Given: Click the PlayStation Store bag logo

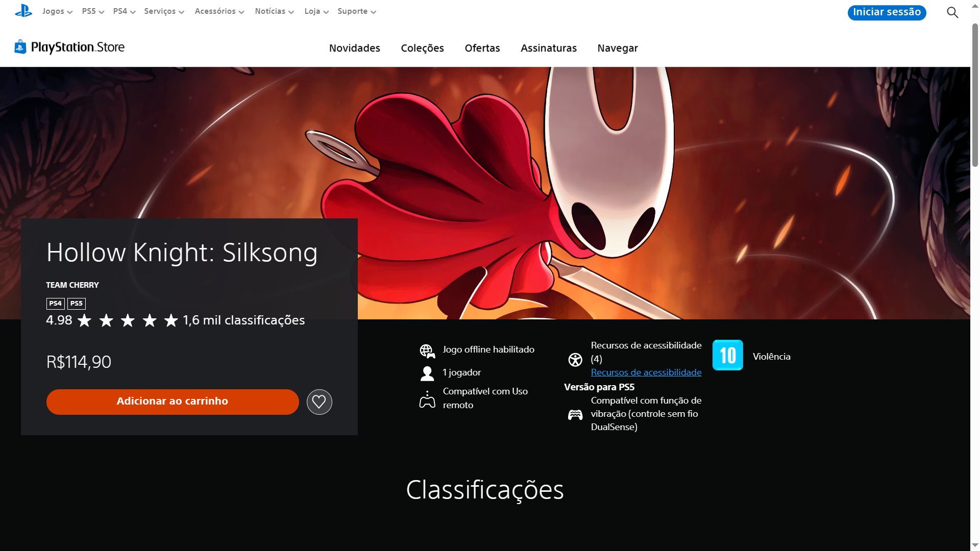Looking at the screenshot, I should 20,47.
